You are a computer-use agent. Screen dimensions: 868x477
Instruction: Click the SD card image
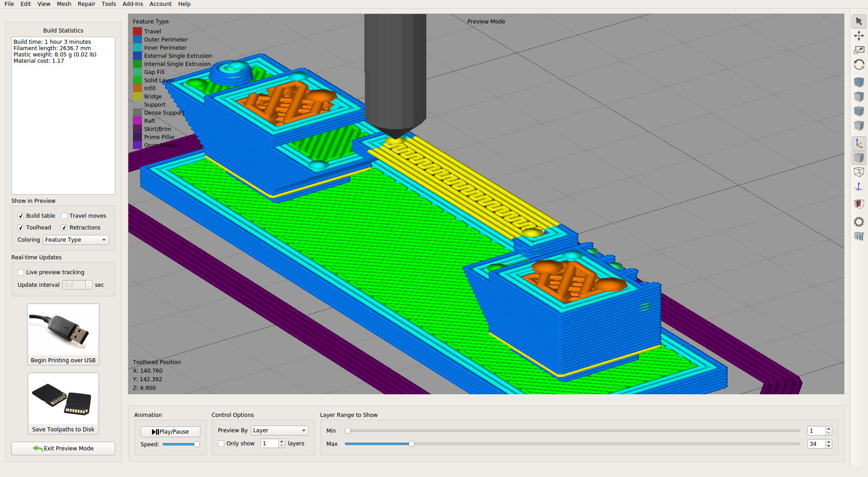(63, 399)
